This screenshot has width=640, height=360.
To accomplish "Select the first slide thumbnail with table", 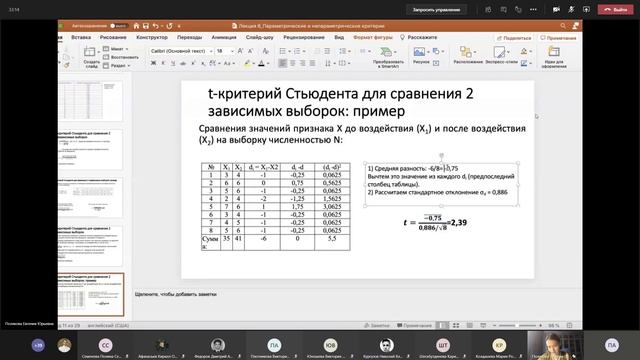I will coord(91,100).
